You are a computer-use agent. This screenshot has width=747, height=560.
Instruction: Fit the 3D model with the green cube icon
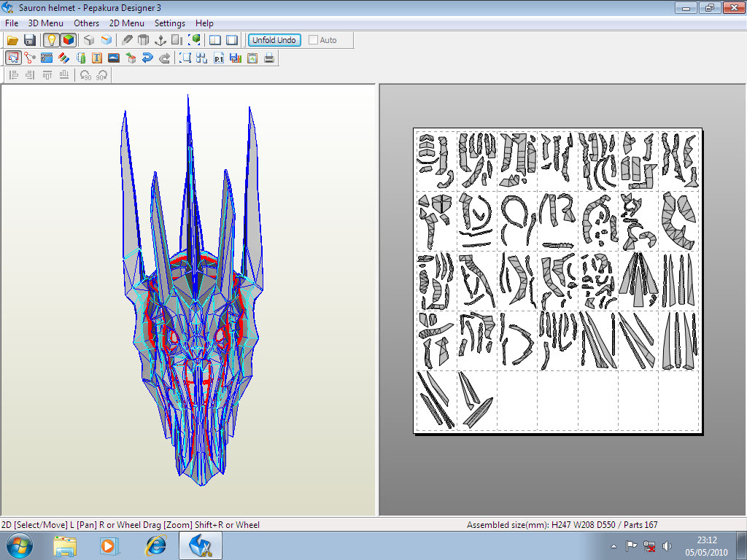click(x=194, y=40)
